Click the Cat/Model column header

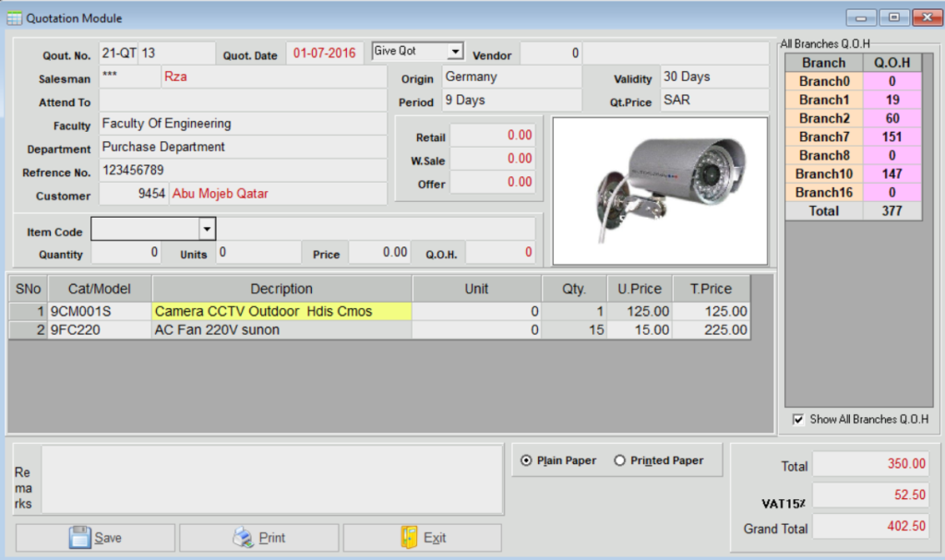100,289
